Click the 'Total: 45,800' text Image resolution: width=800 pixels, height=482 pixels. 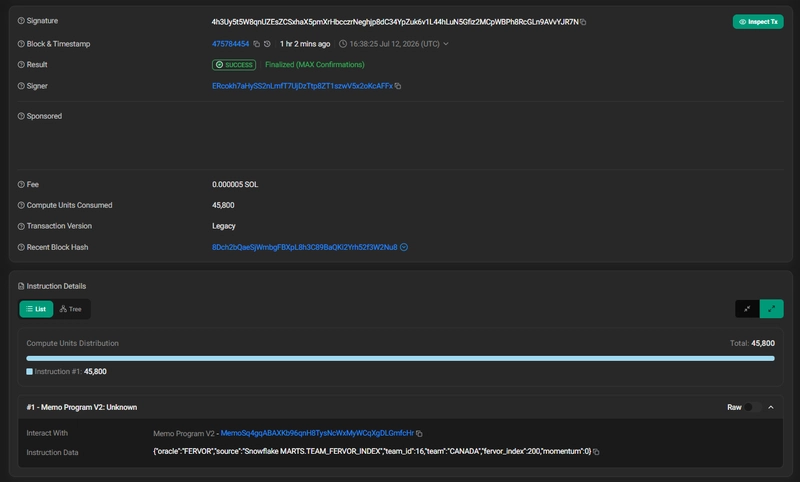tap(752, 343)
